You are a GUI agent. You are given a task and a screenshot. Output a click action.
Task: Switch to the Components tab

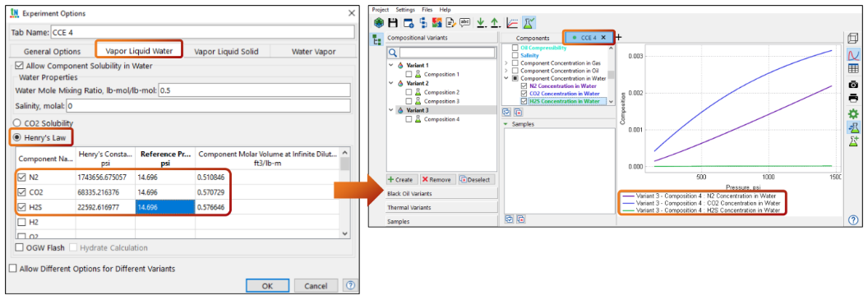533,38
